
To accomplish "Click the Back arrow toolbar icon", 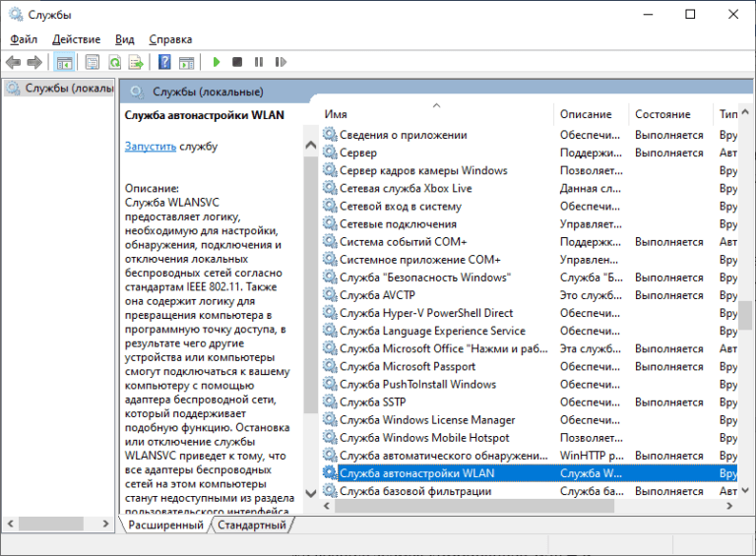I will 14,62.
